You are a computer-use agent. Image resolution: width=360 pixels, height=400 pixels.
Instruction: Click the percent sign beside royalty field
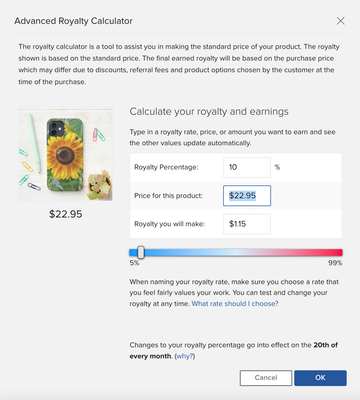[x=277, y=167]
